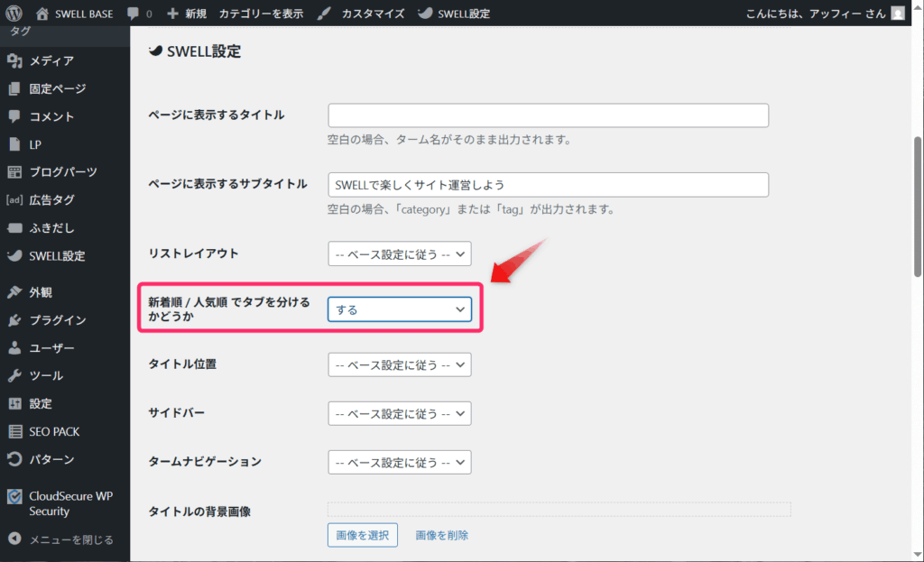This screenshot has width=924, height=562.
Task: Click 新規 in the admin bar
Action: click(196, 13)
